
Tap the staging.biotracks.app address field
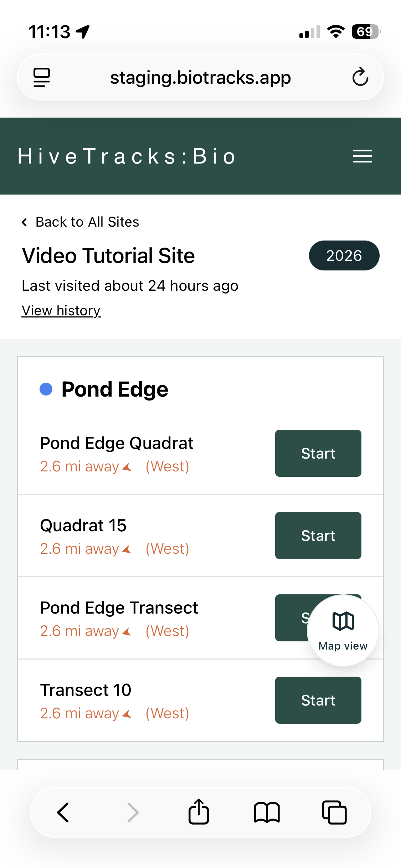(200, 78)
